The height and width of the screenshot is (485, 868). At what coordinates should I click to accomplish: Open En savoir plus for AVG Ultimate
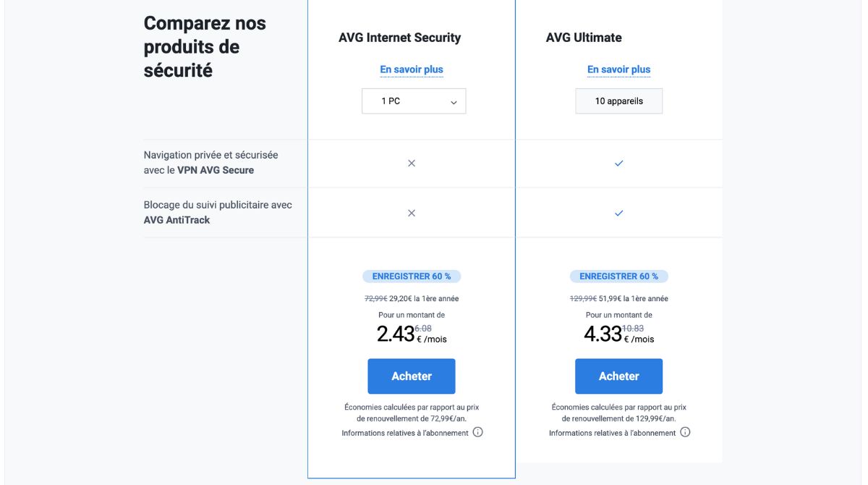point(618,69)
